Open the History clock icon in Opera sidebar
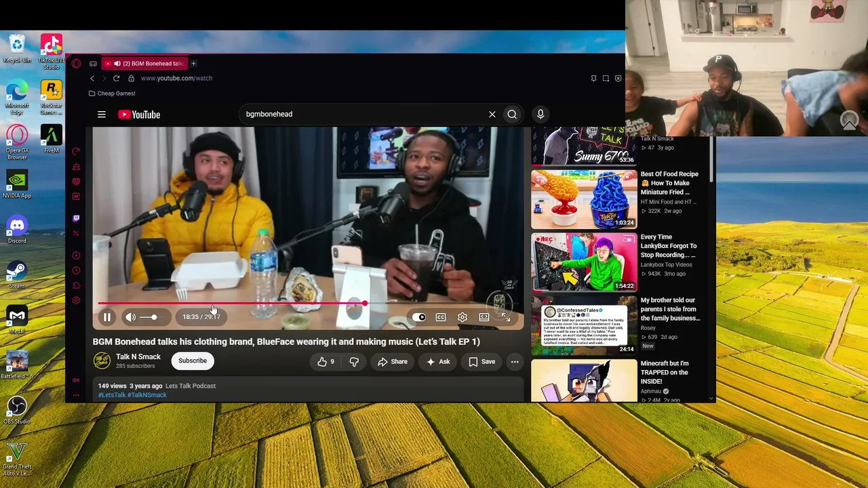Image resolution: width=868 pixels, height=488 pixels. click(76, 270)
